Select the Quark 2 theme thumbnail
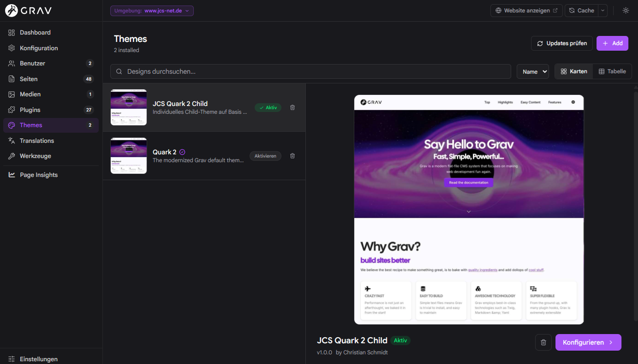Image resolution: width=638 pixels, height=364 pixels. click(129, 156)
